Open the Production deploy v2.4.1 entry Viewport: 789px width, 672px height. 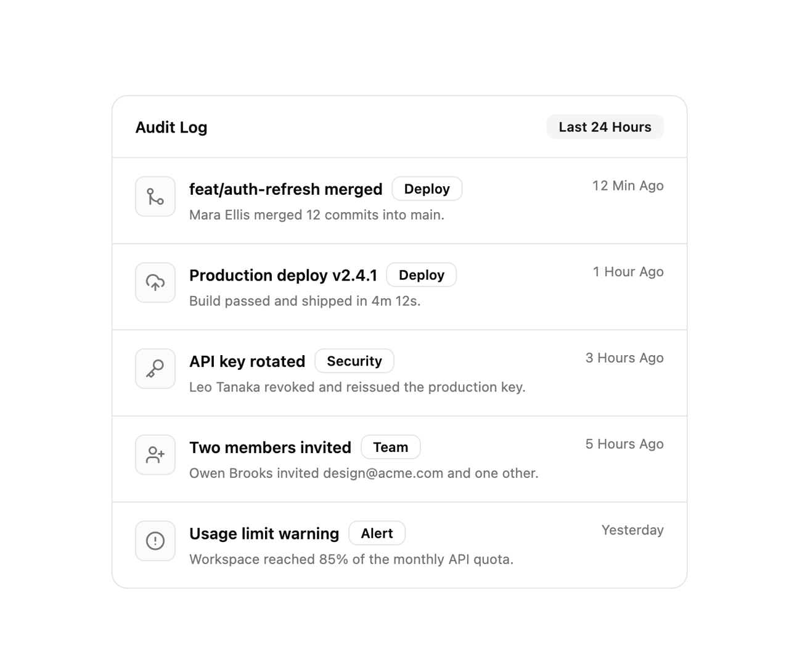click(x=284, y=275)
